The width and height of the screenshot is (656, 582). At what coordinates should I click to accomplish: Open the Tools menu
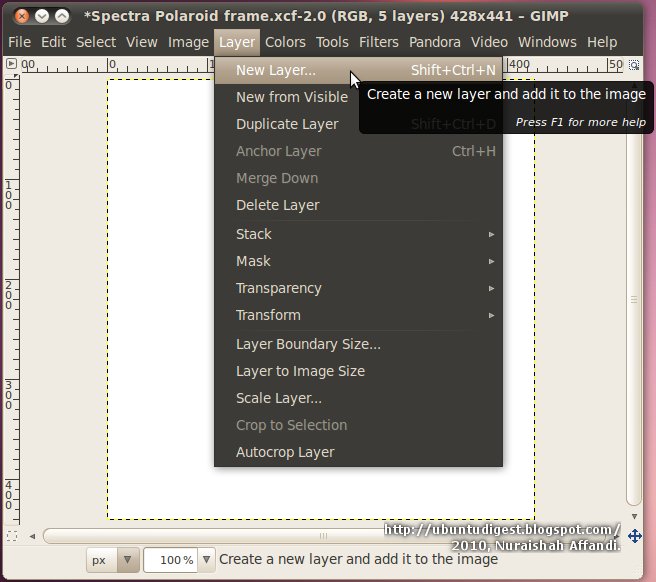[332, 42]
